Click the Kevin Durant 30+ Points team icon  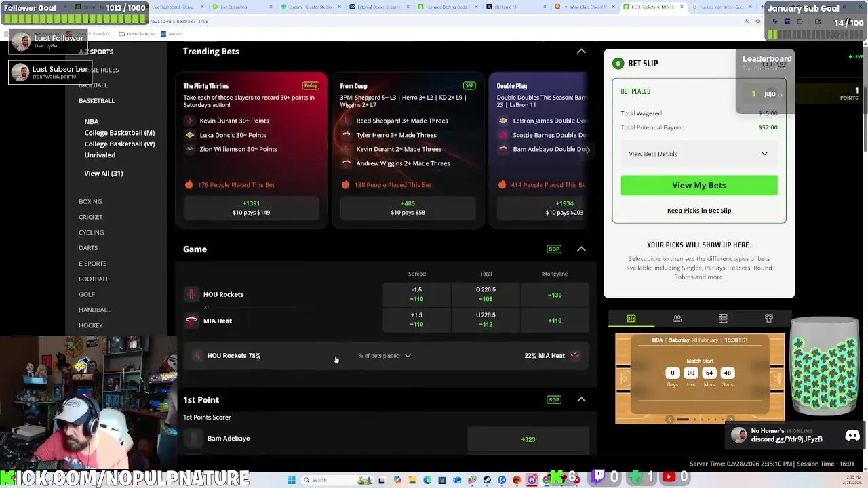(190, 121)
